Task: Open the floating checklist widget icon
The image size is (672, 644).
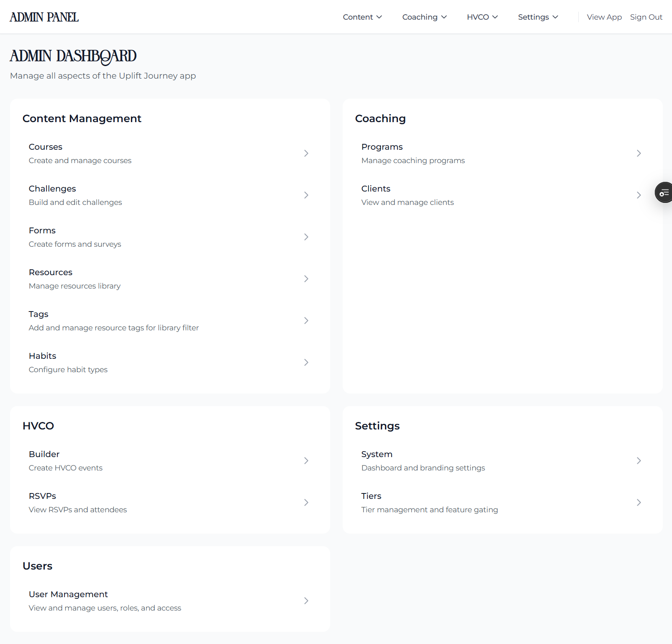Action: 664,192
